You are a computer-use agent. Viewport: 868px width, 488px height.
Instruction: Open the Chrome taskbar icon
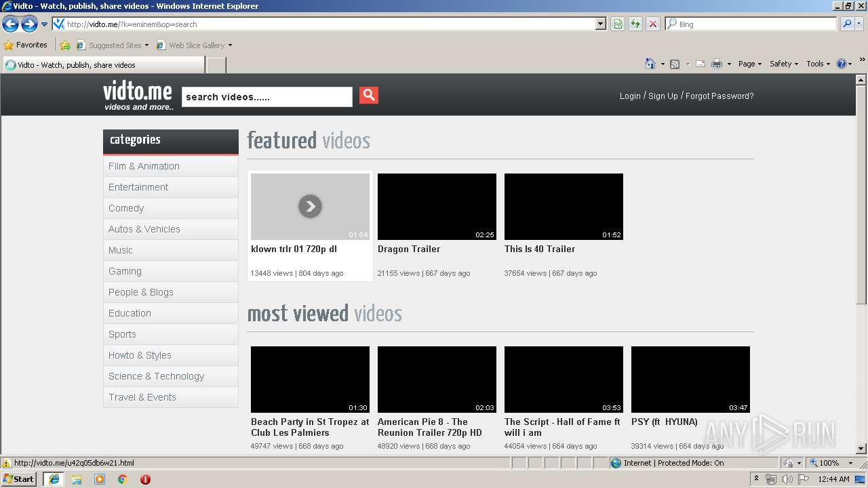click(x=122, y=479)
